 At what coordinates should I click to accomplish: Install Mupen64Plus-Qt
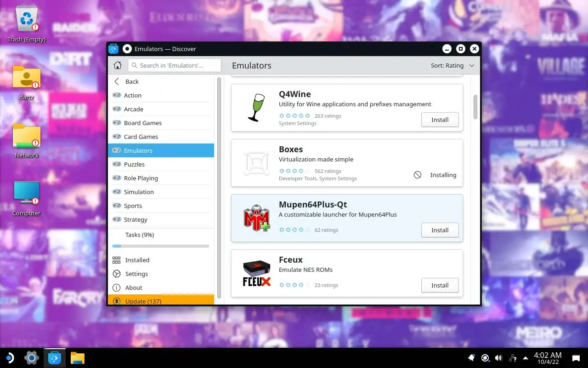(x=440, y=230)
